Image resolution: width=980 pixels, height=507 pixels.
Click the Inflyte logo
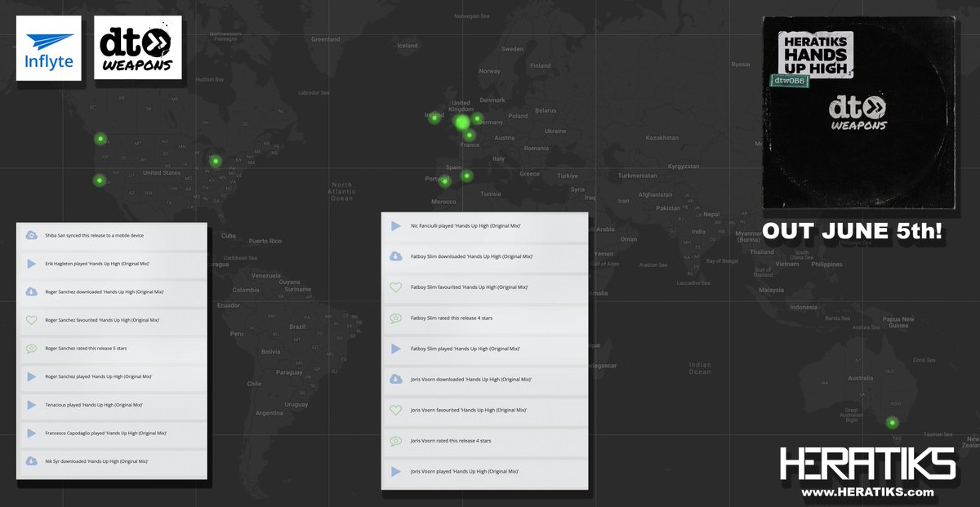[49, 47]
